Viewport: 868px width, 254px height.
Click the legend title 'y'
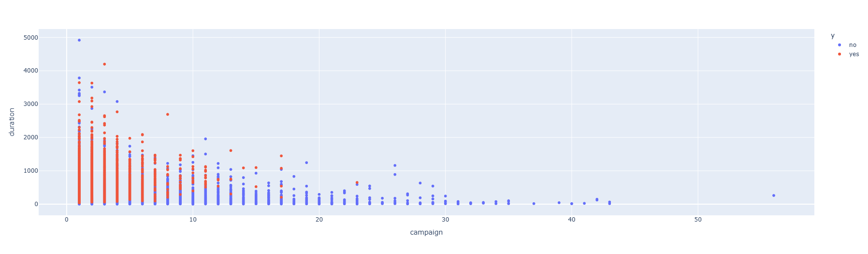point(832,35)
